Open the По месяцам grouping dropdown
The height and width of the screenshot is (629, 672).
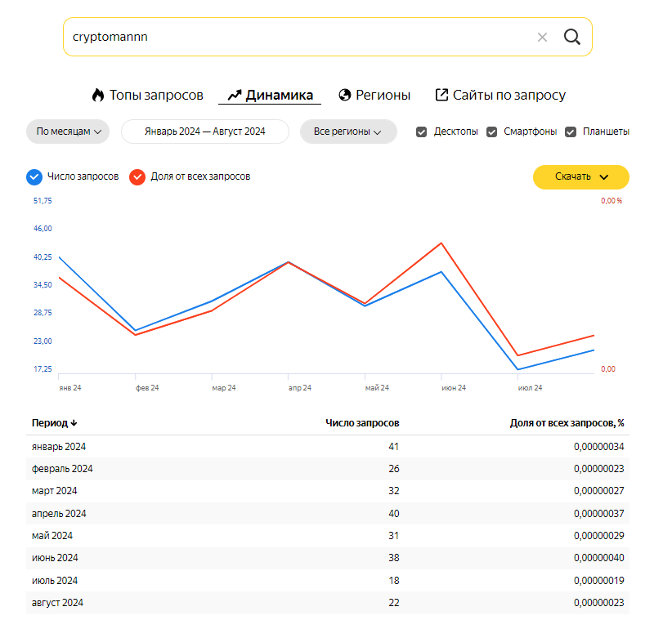tap(68, 132)
